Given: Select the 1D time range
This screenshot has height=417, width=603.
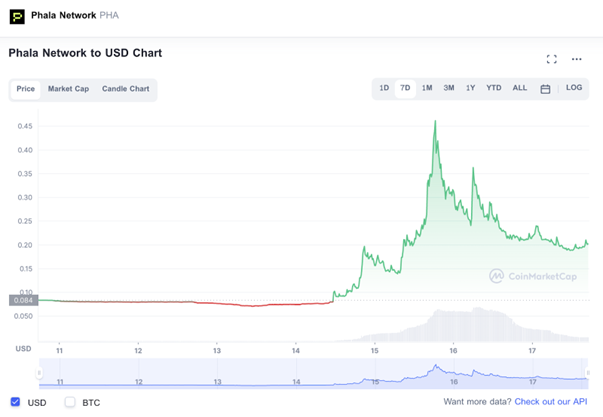Looking at the screenshot, I should click(x=384, y=88).
